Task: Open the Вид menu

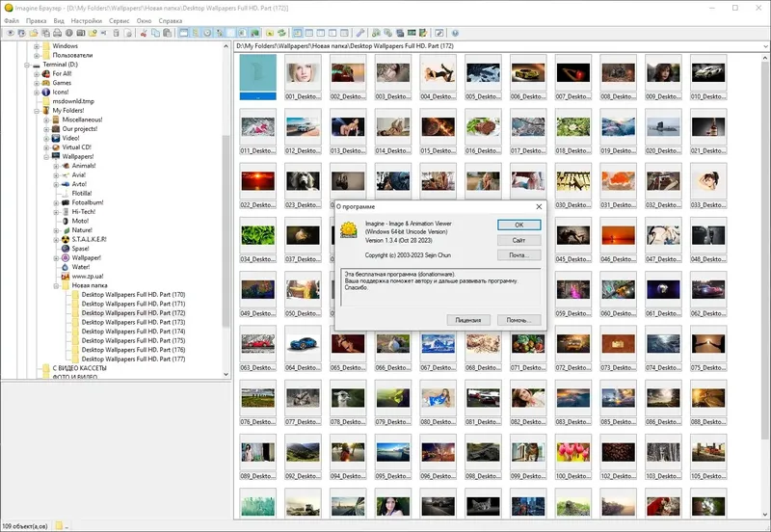Action: (59, 20)
